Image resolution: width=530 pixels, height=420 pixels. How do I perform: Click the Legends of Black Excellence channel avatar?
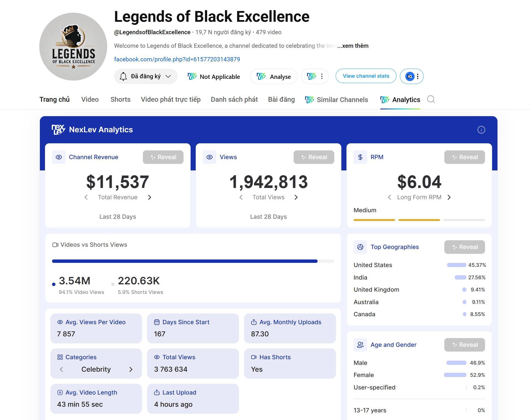[x=73, y=47]
